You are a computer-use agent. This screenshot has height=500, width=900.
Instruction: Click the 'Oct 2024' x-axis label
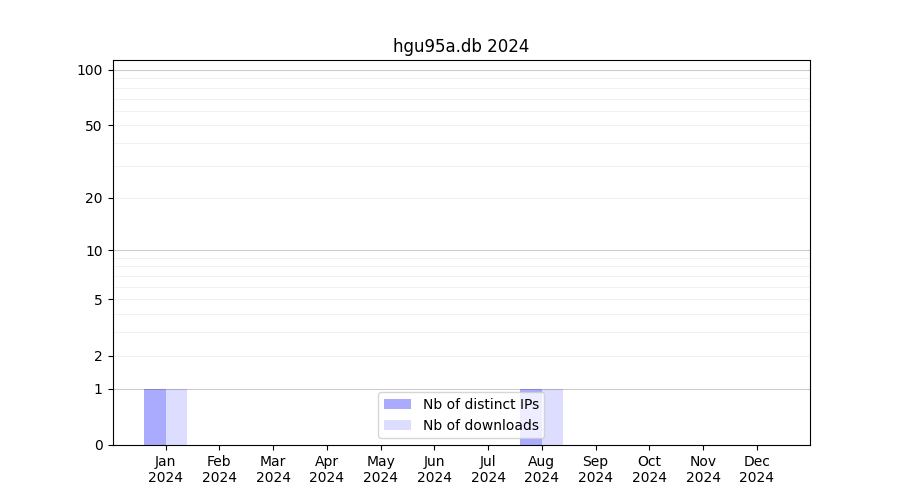click(649, 469)
